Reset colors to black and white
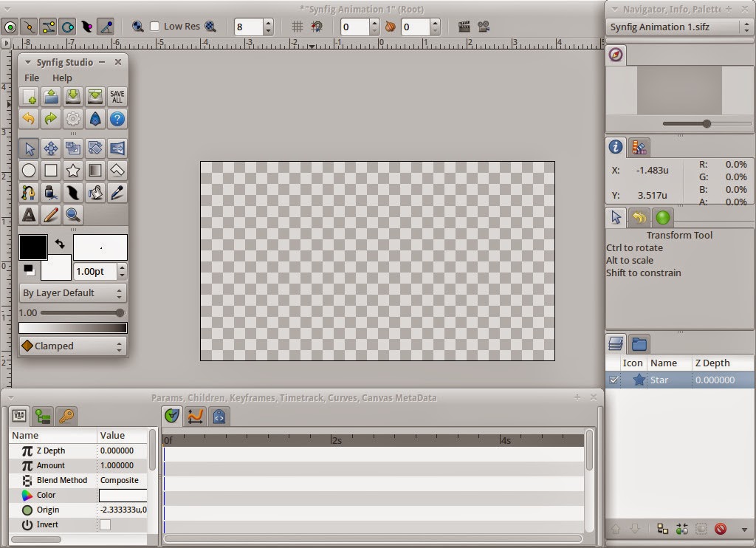The image size is (756, 548). pos(29,270)
